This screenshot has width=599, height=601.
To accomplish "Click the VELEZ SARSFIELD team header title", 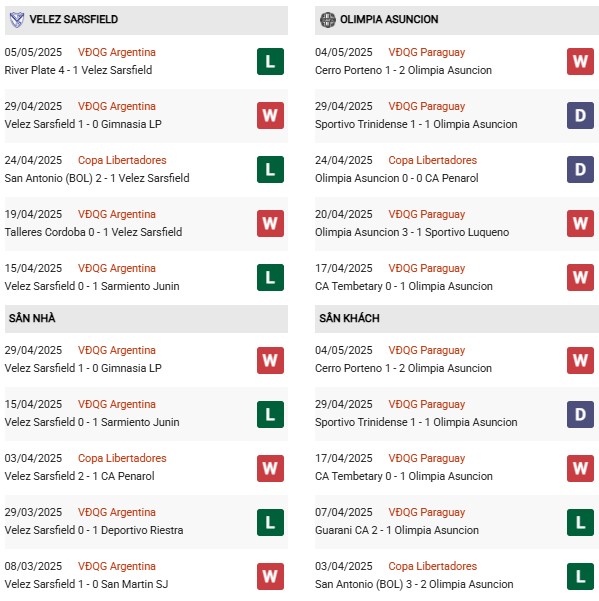I will pos(74,20).
